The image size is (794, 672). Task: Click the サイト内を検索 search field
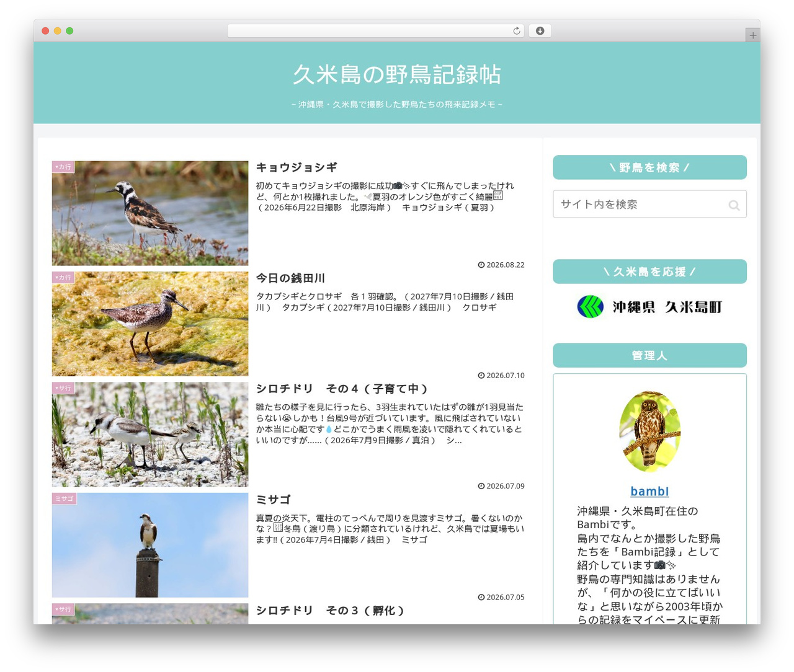point(649,204)
